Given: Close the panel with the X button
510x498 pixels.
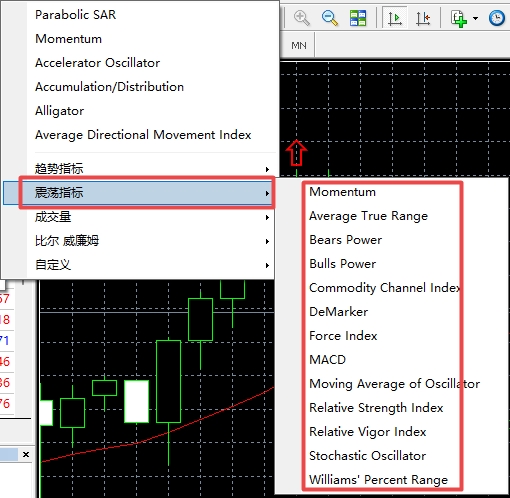Looking at the screenshot, I should (x=26, y=455).
